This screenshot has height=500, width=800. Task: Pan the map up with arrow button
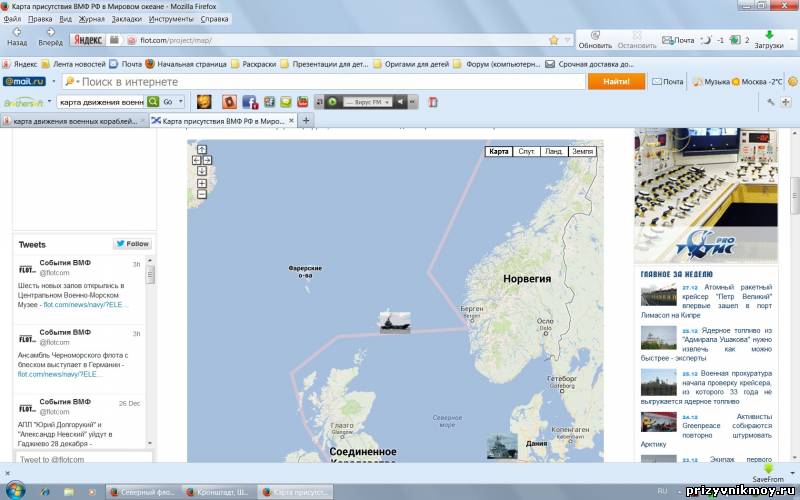point(202,149)
